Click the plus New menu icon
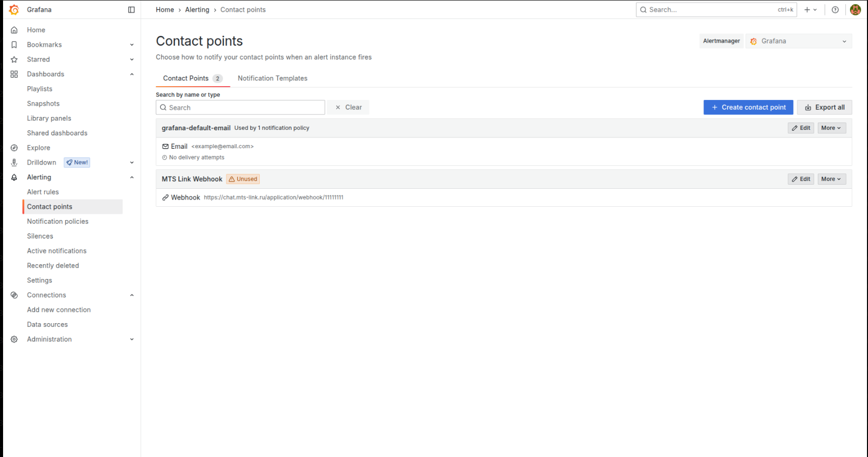868x457 pixels. [x=810, y=10]
